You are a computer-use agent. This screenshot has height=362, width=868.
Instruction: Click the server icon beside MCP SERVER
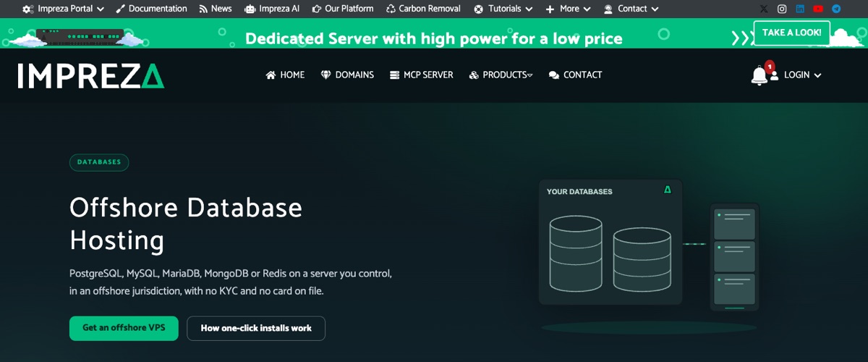pos(394,75)
